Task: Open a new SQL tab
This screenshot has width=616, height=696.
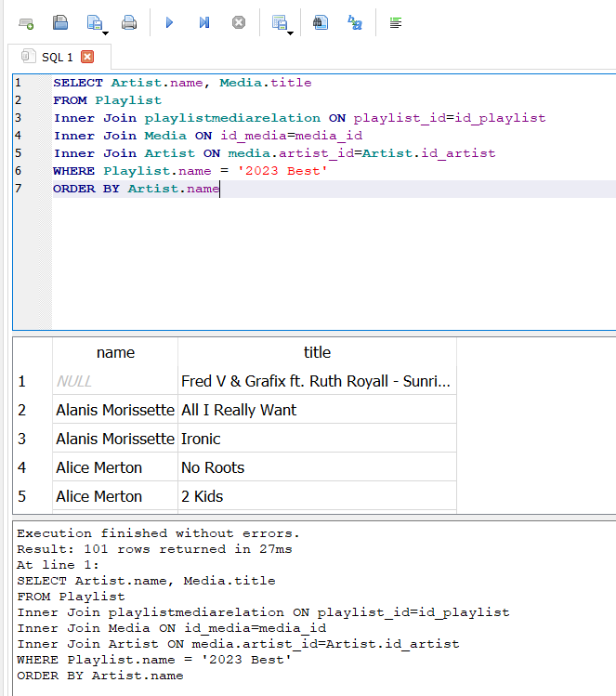Action: 26,22
